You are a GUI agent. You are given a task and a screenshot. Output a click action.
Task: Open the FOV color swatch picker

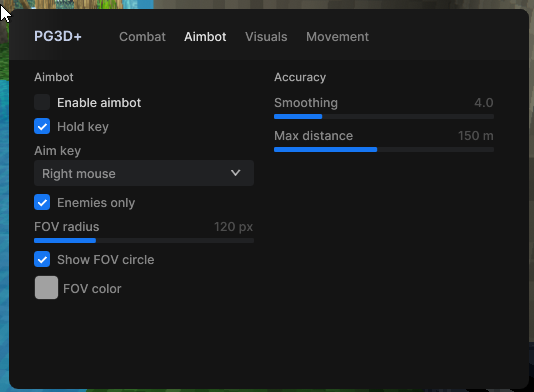click(46, 287)
